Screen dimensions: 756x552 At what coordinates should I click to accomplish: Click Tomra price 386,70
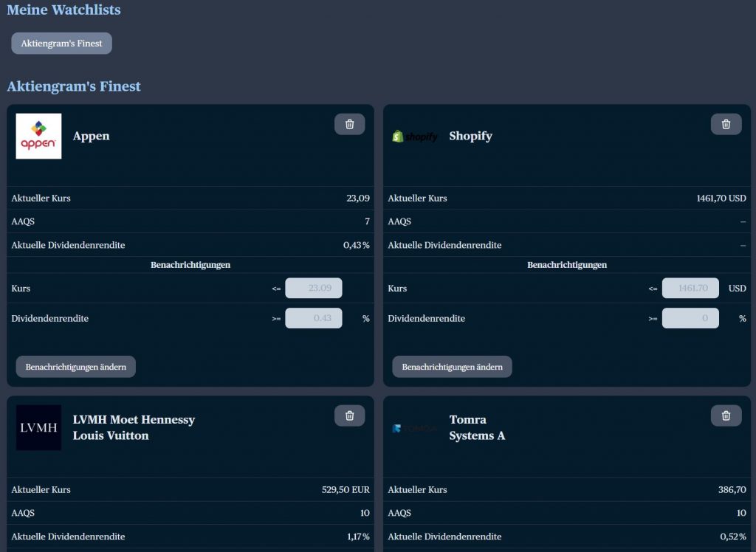[x=732, y=490]
